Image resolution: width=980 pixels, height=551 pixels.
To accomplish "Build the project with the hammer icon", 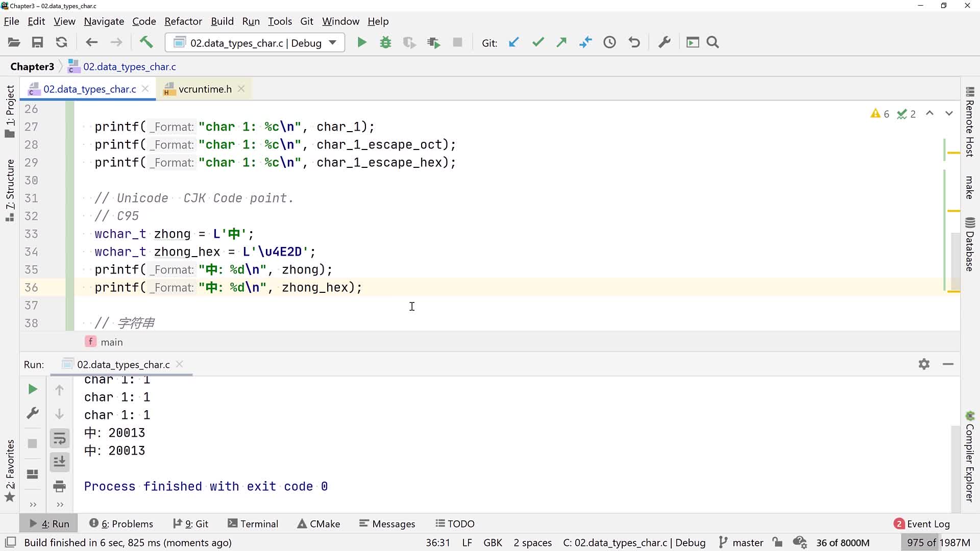I will coord(146,42).
